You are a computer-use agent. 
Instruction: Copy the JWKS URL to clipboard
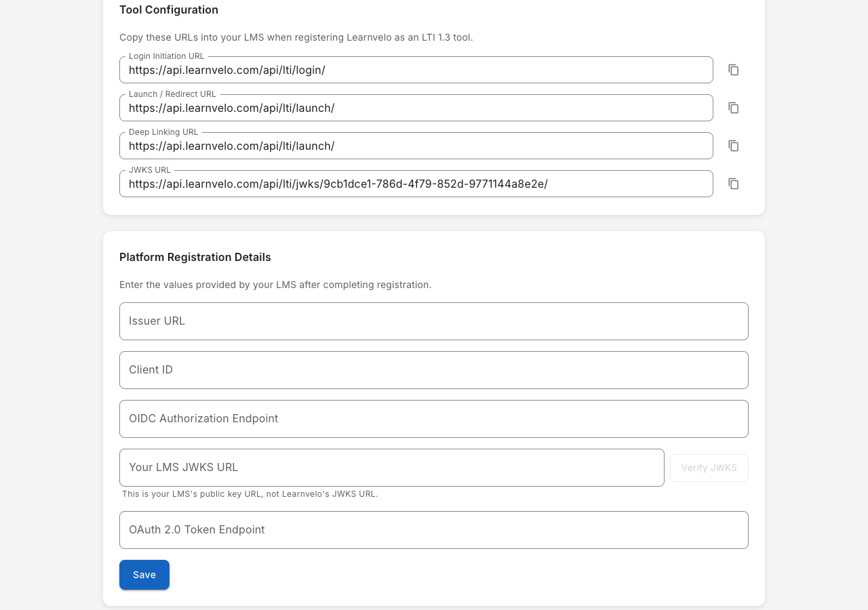733,184
